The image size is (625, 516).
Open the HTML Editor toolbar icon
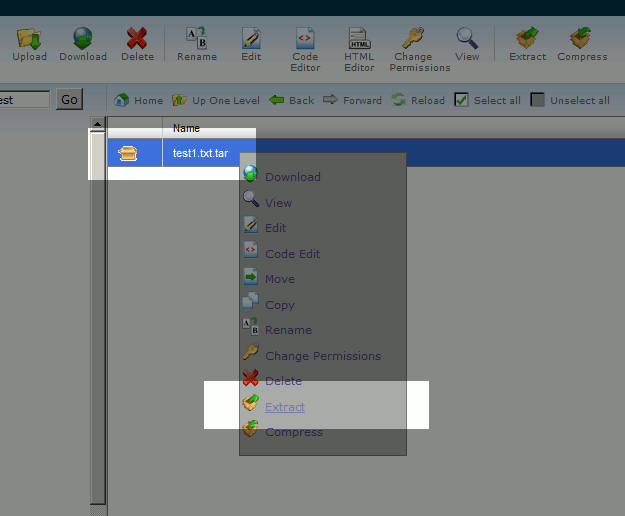coord(359,38)
